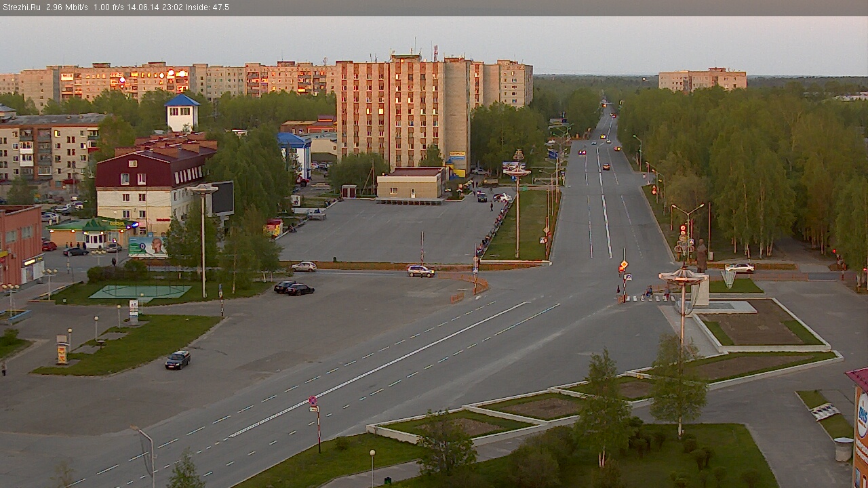The width and height of the screenshot is (868, 488).
Task: Click the Strezhi.Ru overlay label
Action: tap(21, 7)
